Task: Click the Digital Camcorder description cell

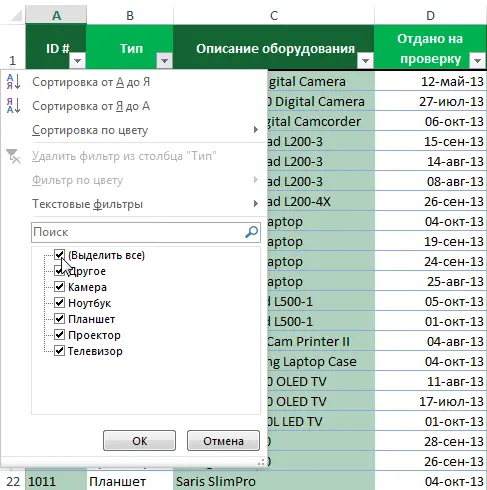Action: tap(321, 121)
